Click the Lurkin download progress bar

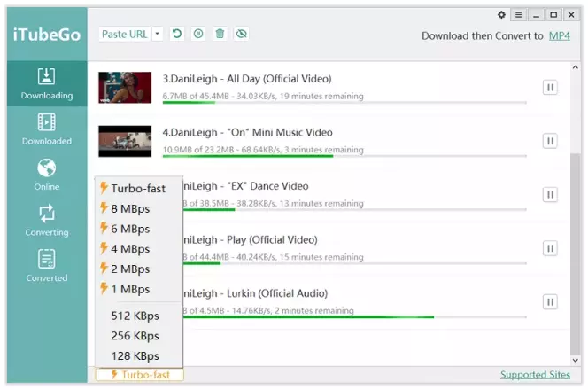[355, 317]
